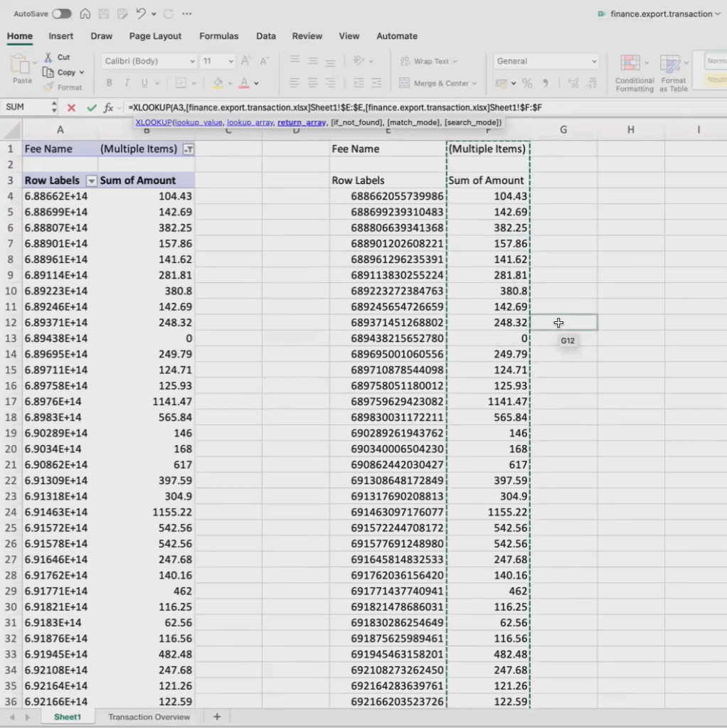Open the General number format dropdown
Viewport: 727px width, 728px height.
click(x=594, y=61)
